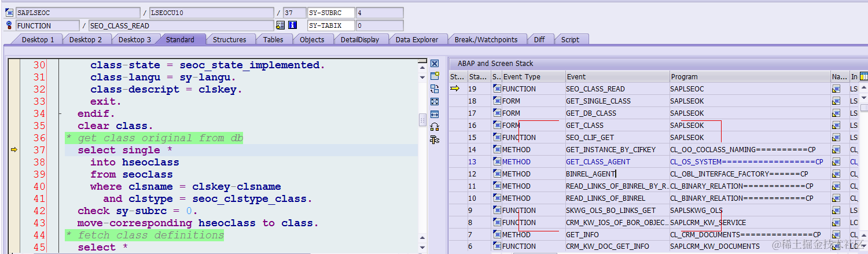Image resolution: width=868 pixels, height=254 pixels.
Task: Open the Desktop 3 tab
Action: coord(134,39)
